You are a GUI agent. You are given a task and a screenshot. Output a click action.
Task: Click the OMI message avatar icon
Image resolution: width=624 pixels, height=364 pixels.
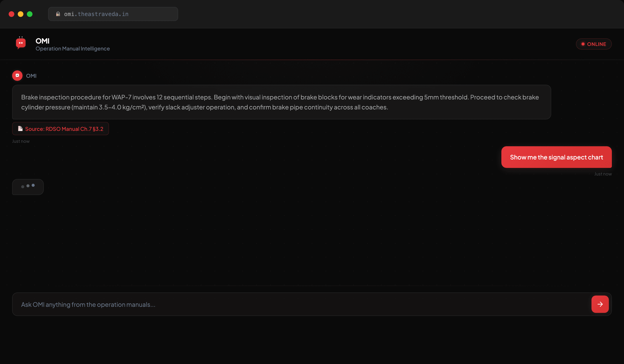tap(17, 76)
